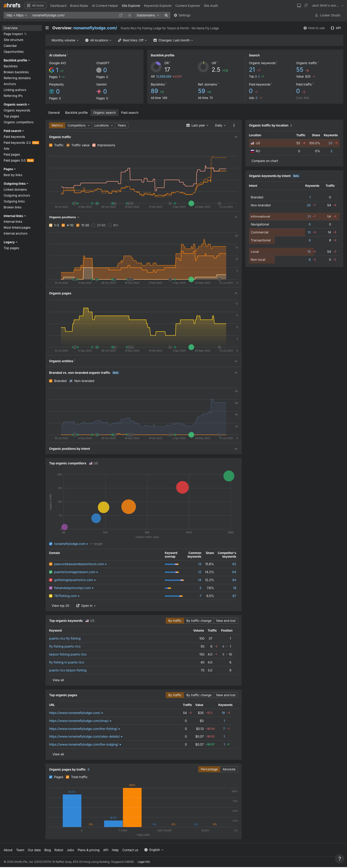Click the orange 100% total traffic bar

pyautogui.click(x=132, y=807)
